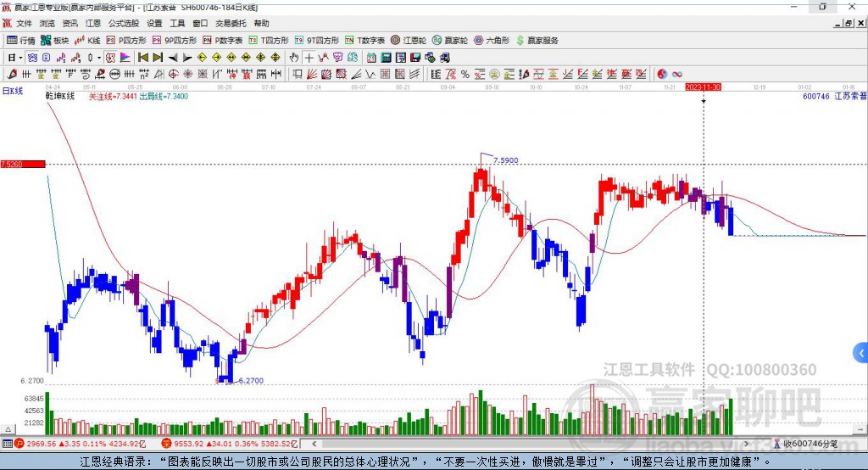Toggle the highlighted chart overlay button

click(110, 57)
